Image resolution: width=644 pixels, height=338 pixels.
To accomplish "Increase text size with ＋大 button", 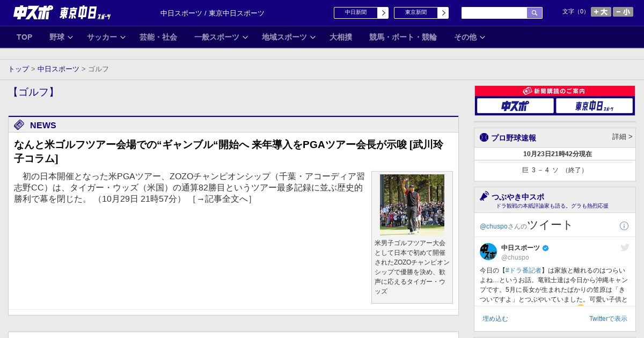I will [601, 12].
